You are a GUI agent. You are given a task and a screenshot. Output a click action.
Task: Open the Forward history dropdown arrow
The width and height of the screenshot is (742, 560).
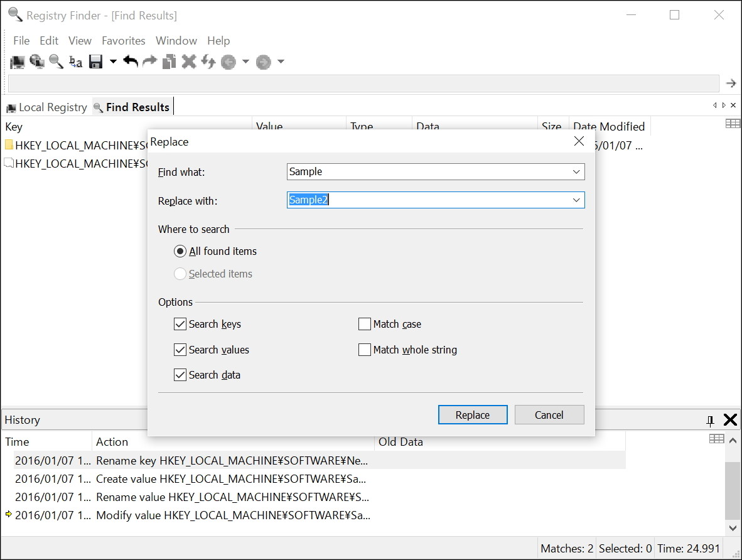pos(281,62)
